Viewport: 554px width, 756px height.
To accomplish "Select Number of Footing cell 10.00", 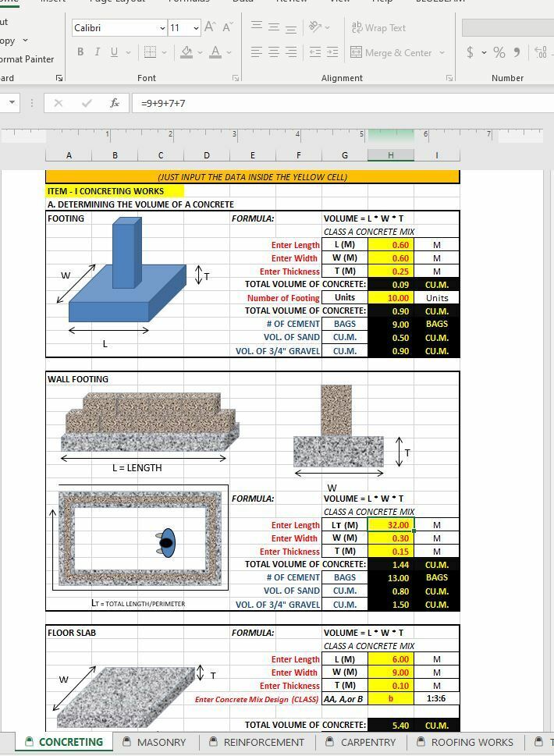I will pyautogui.click(x=391, y=298).
